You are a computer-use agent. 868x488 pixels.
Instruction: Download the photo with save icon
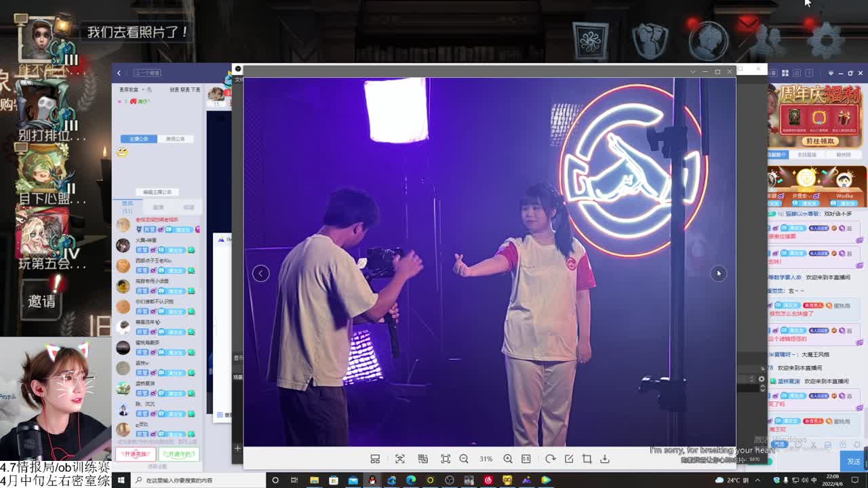point(605,459)
